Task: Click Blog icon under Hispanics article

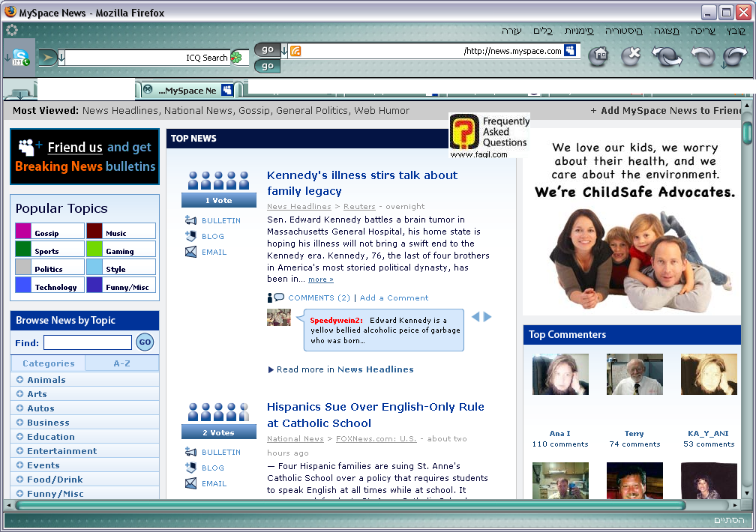Action: (x=190, y=468)
